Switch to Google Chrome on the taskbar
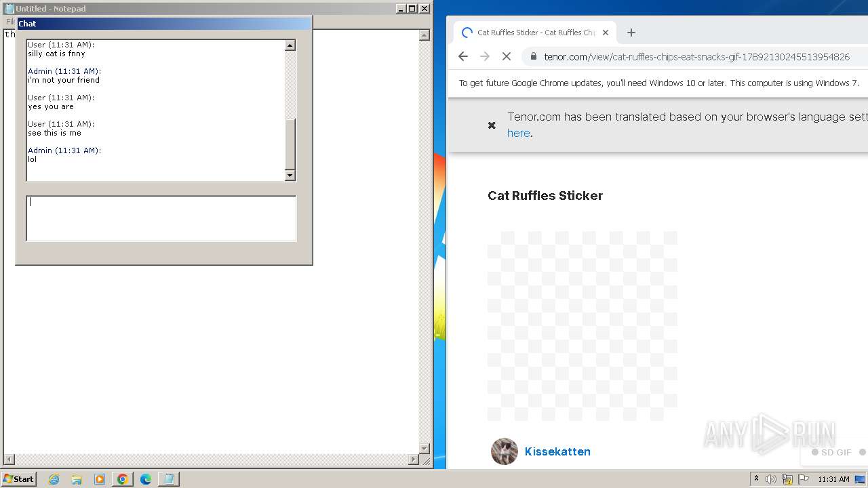868x488 pixels. click(123, 479)
